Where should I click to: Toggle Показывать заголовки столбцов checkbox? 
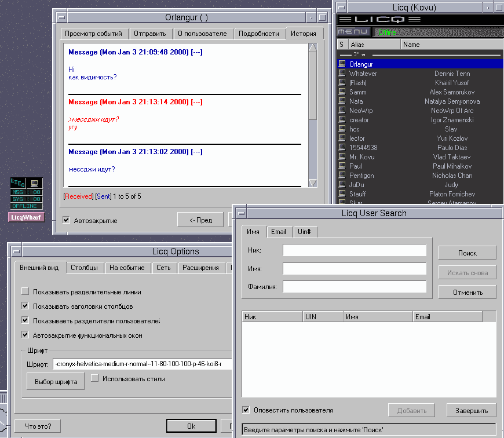[x=25, y=305]
